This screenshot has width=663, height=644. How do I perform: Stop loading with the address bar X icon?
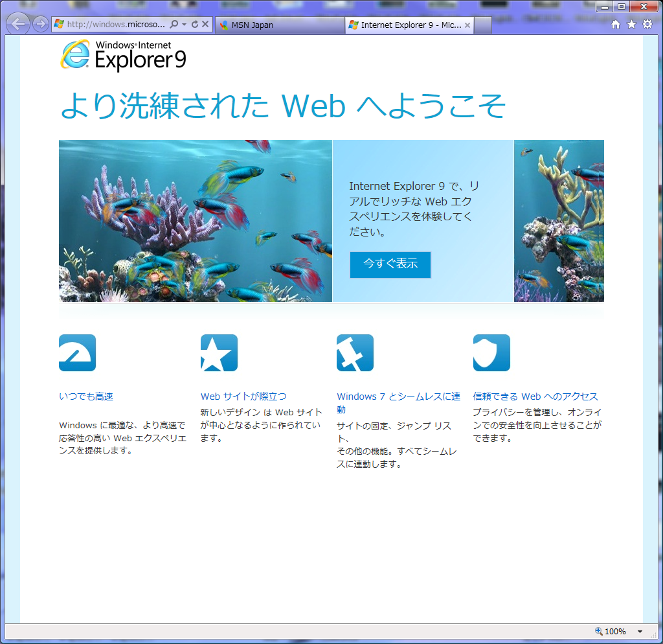(x=205, y=24)
